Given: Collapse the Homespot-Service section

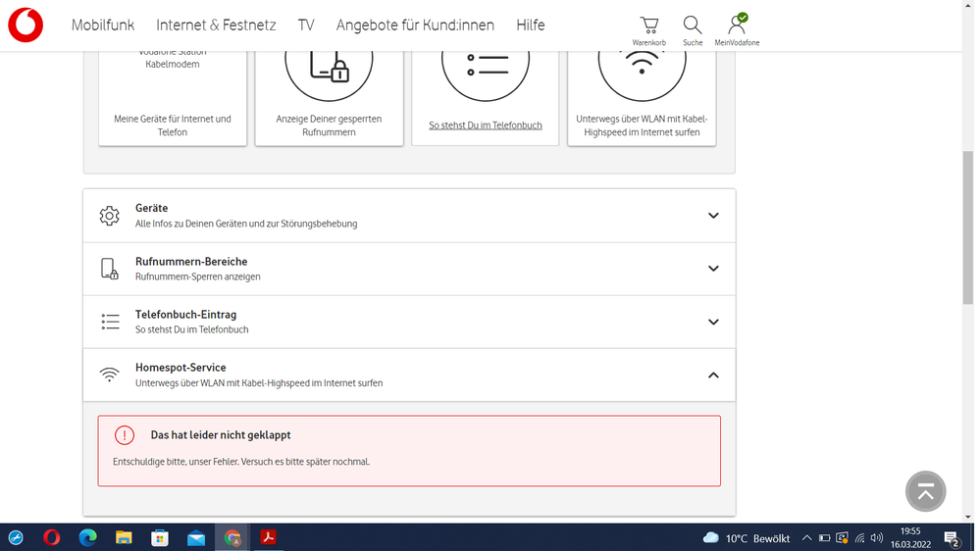Looking at the screenshot, I should (713, 375).
